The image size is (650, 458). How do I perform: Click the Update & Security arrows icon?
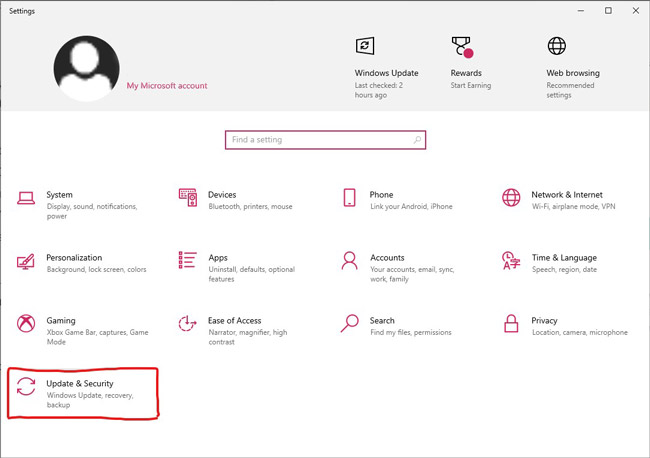[26, 386]
